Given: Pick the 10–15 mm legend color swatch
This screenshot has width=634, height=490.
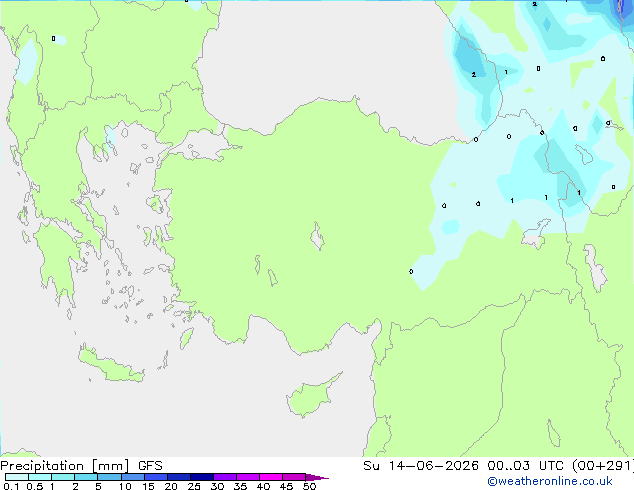Looking at the screenshot, I should (132, 477).
